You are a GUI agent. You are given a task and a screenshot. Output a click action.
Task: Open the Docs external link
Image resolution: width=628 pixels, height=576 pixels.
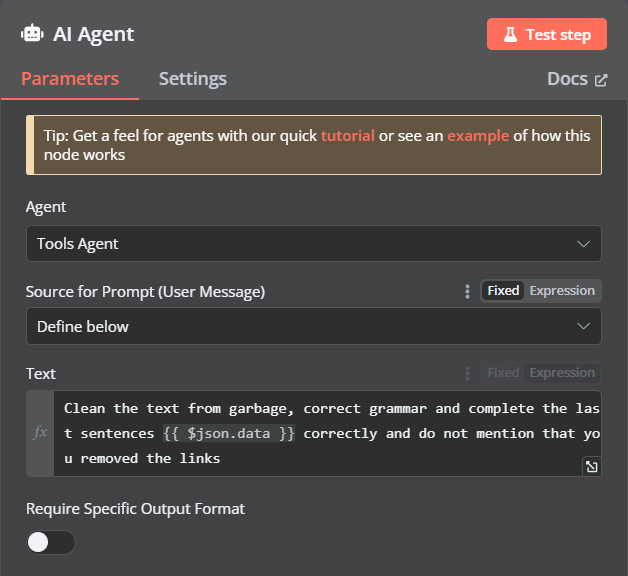pyautogui.click(x=577, y=79)
